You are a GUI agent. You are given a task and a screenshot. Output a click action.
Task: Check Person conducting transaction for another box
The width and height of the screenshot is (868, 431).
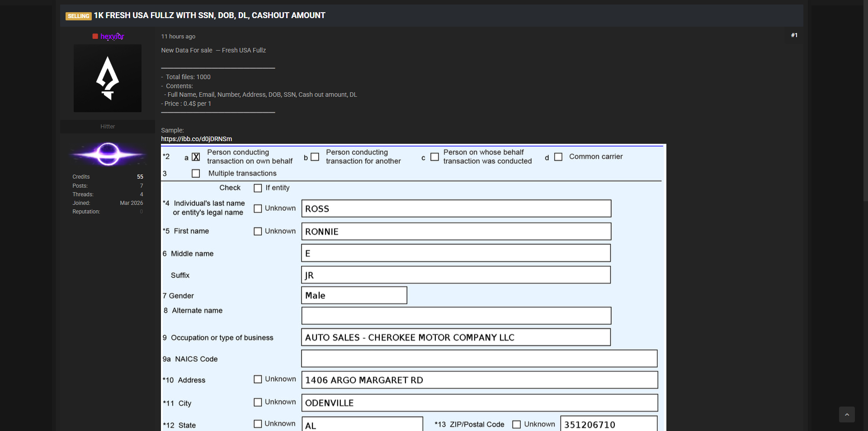(x=315, y=157)
